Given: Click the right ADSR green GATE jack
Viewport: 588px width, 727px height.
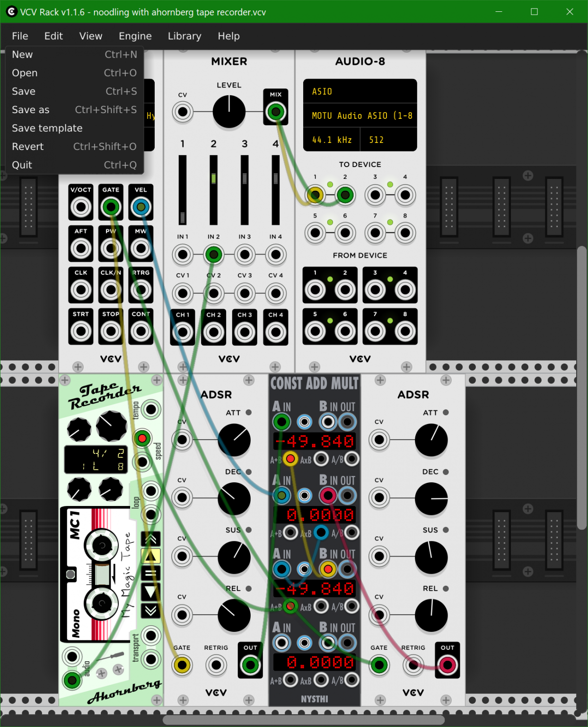Looking at the screenshot, I should coord(379,665).
